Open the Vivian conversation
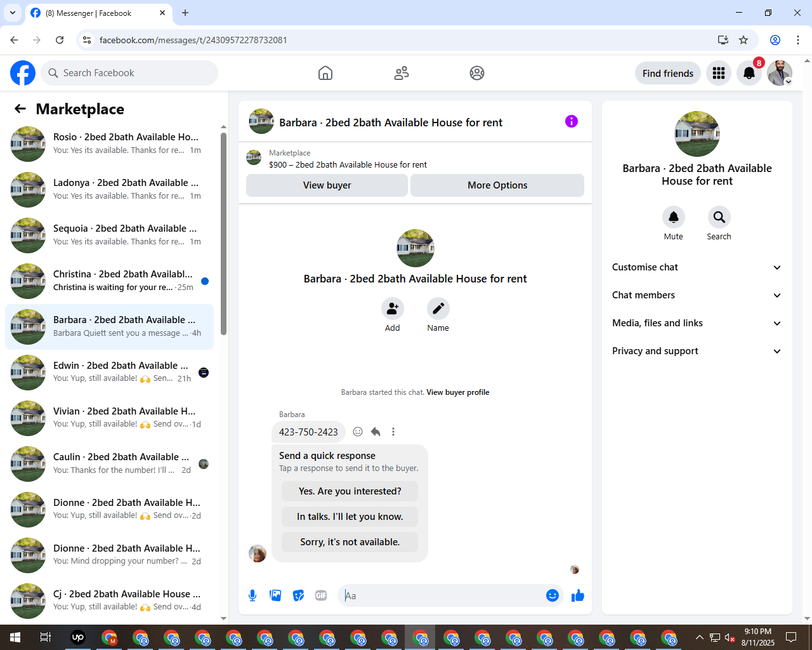Screen dimensions: 812x650 pyautogui.click(x=109, y=418)
